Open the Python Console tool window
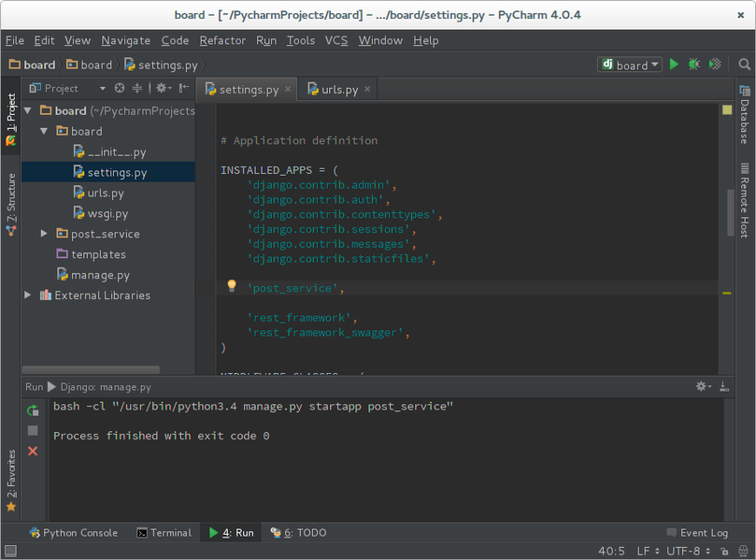 [x=73, y=533]
